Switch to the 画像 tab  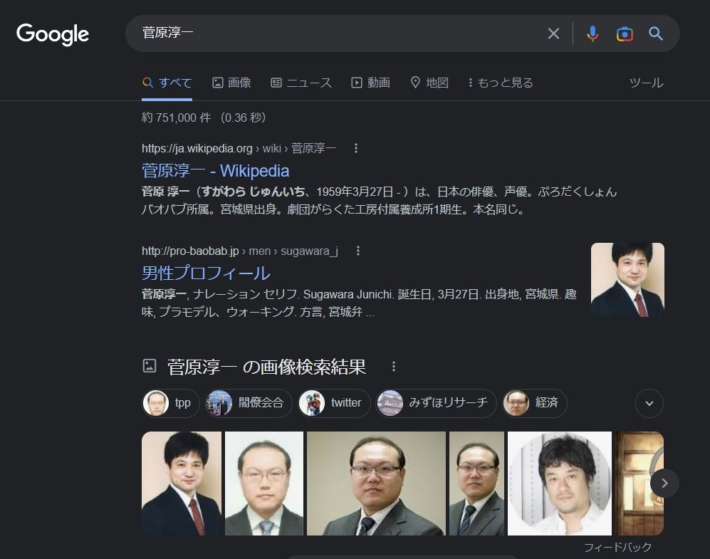(232, 83)
